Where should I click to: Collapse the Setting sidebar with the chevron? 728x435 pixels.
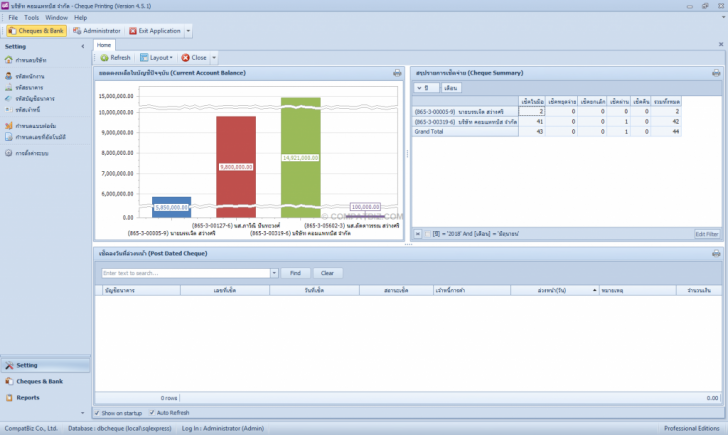[x=83, y=46]
